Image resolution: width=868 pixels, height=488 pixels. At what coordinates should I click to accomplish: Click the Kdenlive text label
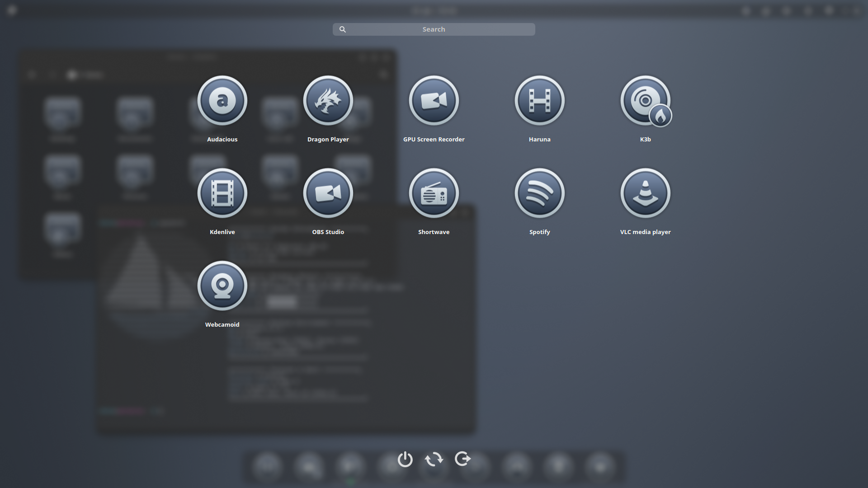(222, 232)
